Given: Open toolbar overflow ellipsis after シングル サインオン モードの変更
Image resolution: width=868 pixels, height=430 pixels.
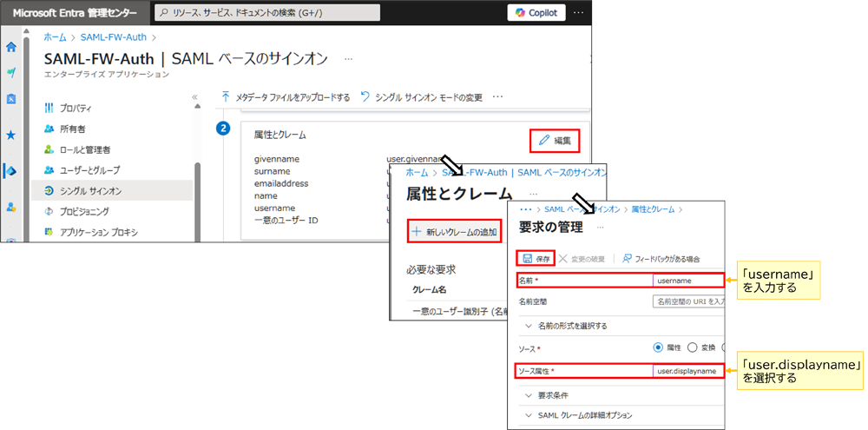Looking at the screenshot, I should coord(497,97).
